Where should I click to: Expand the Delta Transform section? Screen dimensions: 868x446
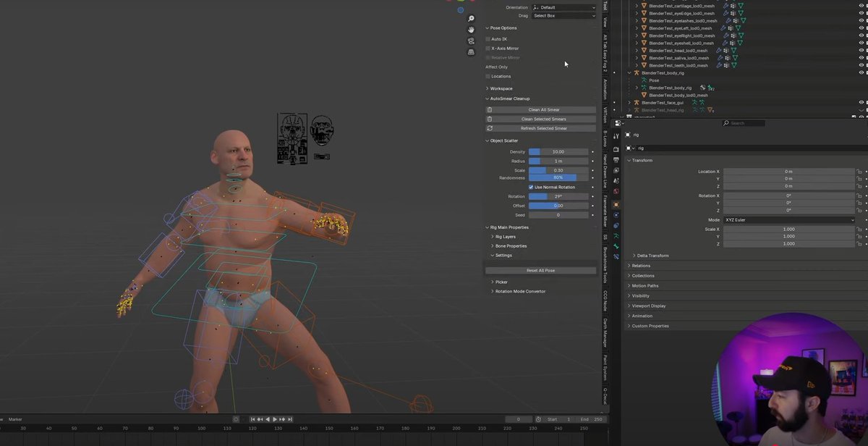[x=652, y=256]
